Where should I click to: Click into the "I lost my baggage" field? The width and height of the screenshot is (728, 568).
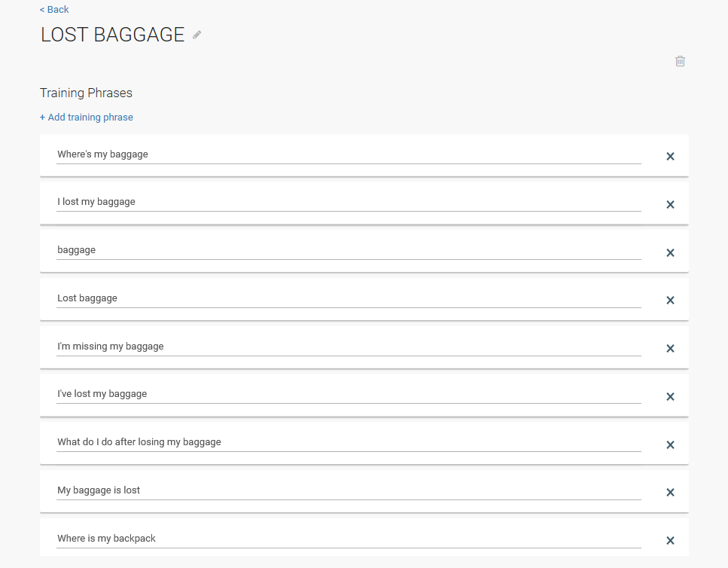point(349,202)
